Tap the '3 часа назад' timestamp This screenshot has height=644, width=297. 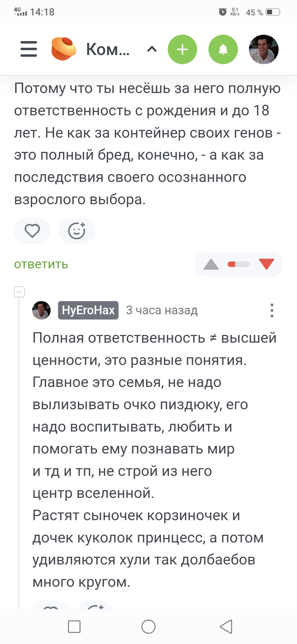(x=162, y=310)
